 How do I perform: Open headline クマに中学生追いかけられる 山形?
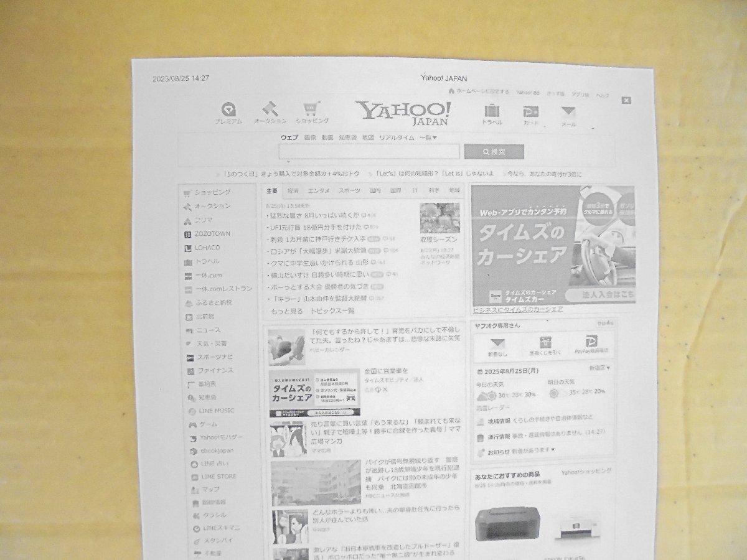click(x=319, y=263)
